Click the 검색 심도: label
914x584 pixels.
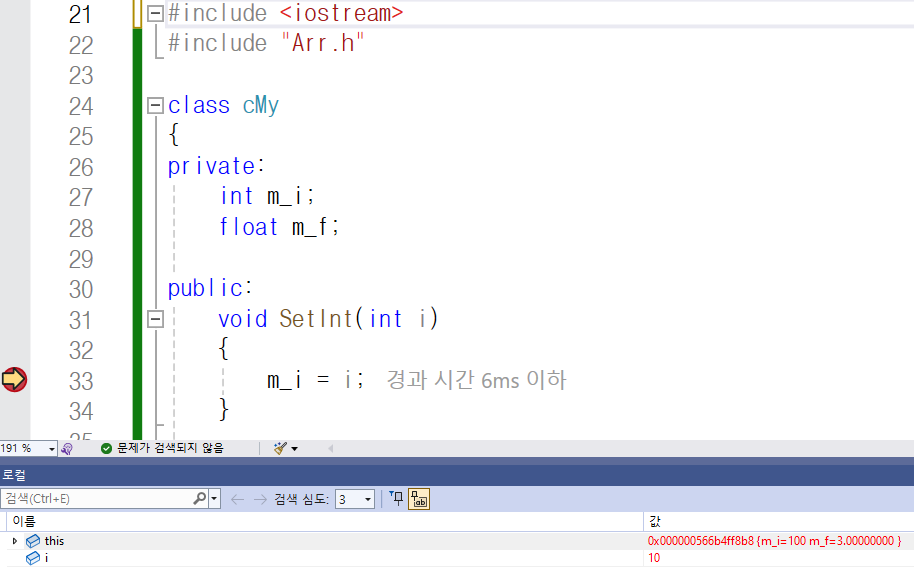301,499
